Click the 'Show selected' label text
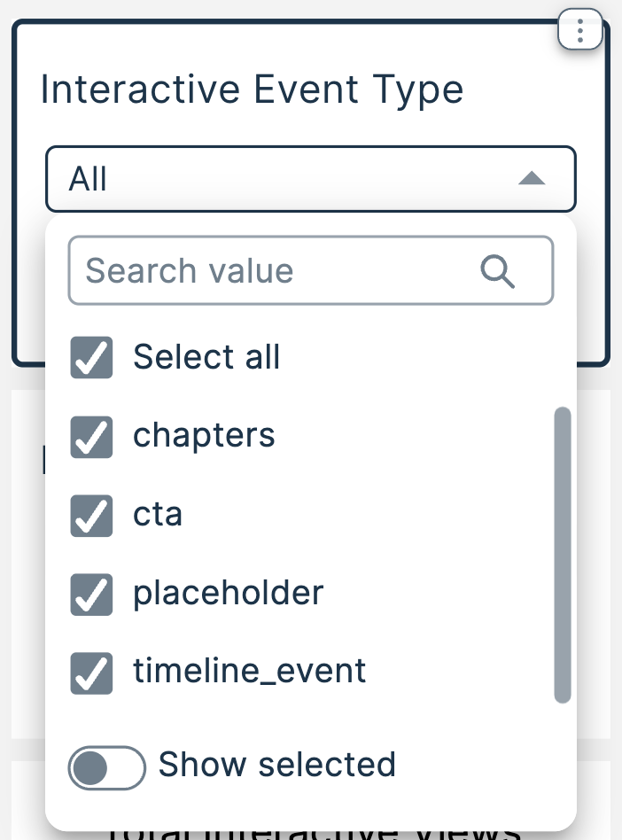The image size is (622, 840). pos(276,765)
